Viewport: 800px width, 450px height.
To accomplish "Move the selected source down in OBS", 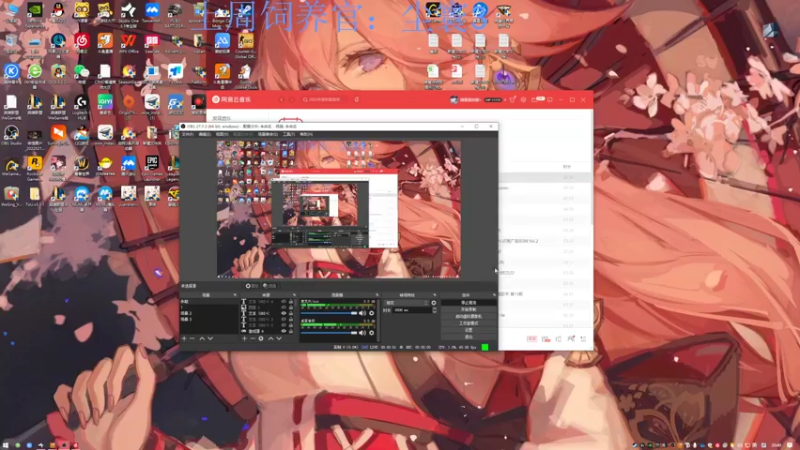I will (279, 338).
